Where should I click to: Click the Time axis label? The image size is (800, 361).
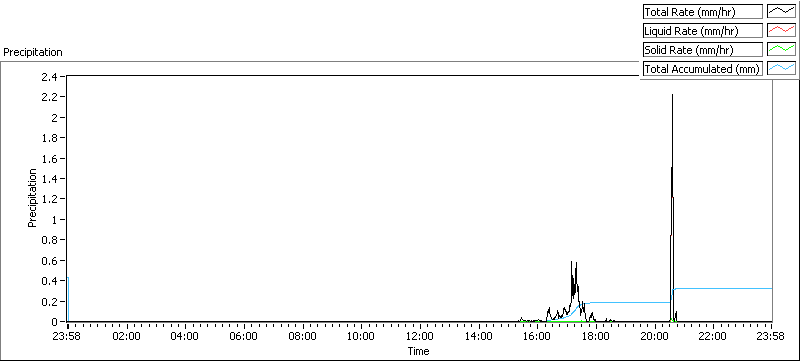click(418, 351)
